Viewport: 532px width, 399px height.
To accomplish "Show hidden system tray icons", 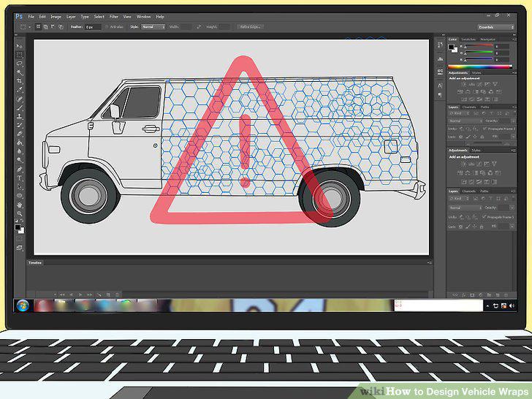I will (487, 305).
